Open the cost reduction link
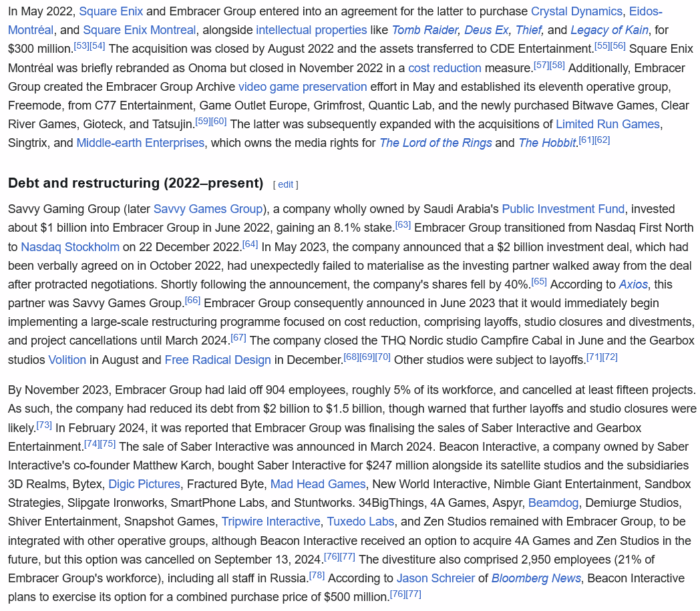This screenshot has width=700, height=611. pos(445,68)
